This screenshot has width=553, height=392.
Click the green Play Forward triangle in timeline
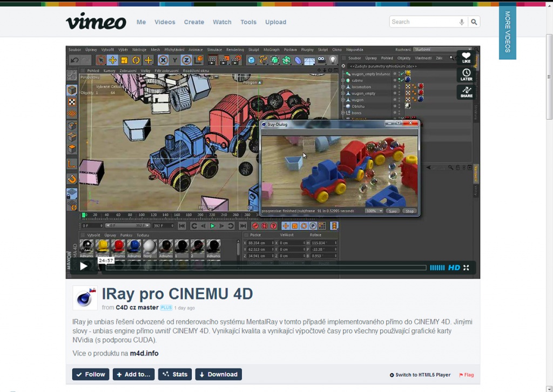point(212,226)
